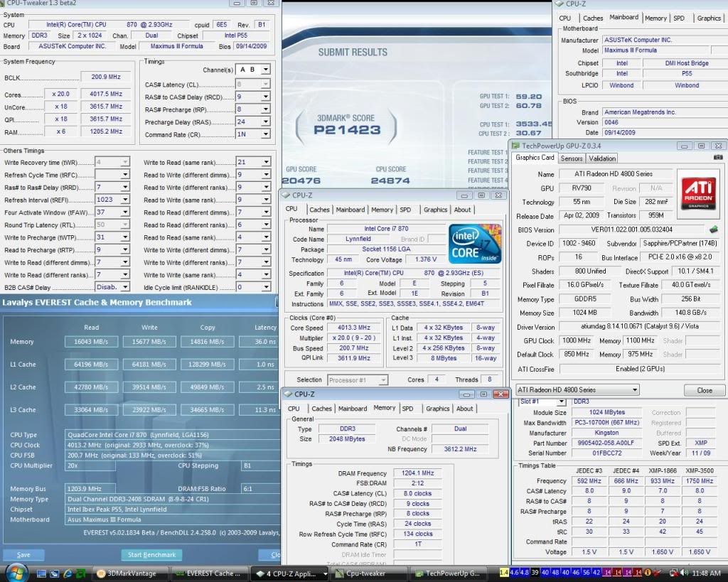Switch to TechPowerUp GPU-Z taskbar button
Screen dimensions: 728x582
pyautogui.click(x=448, y=573)
